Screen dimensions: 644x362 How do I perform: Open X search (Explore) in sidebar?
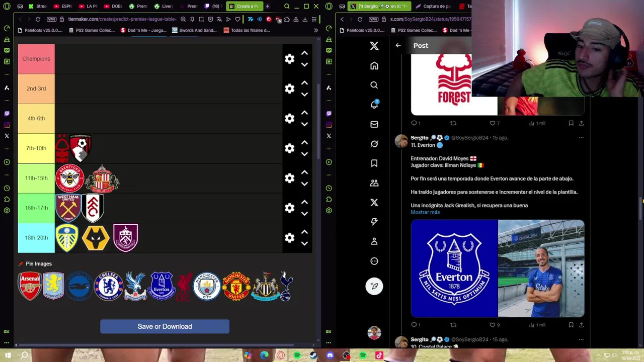click(374, 85)
